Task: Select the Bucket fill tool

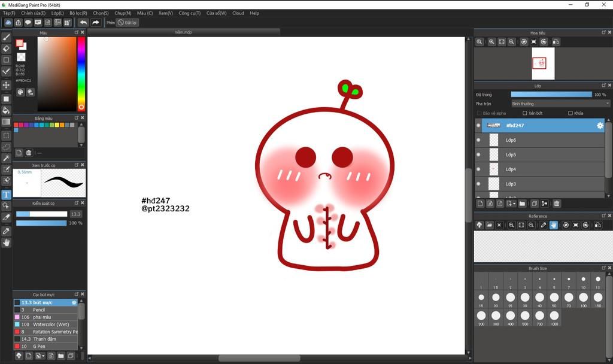Action: click(6, 110)
